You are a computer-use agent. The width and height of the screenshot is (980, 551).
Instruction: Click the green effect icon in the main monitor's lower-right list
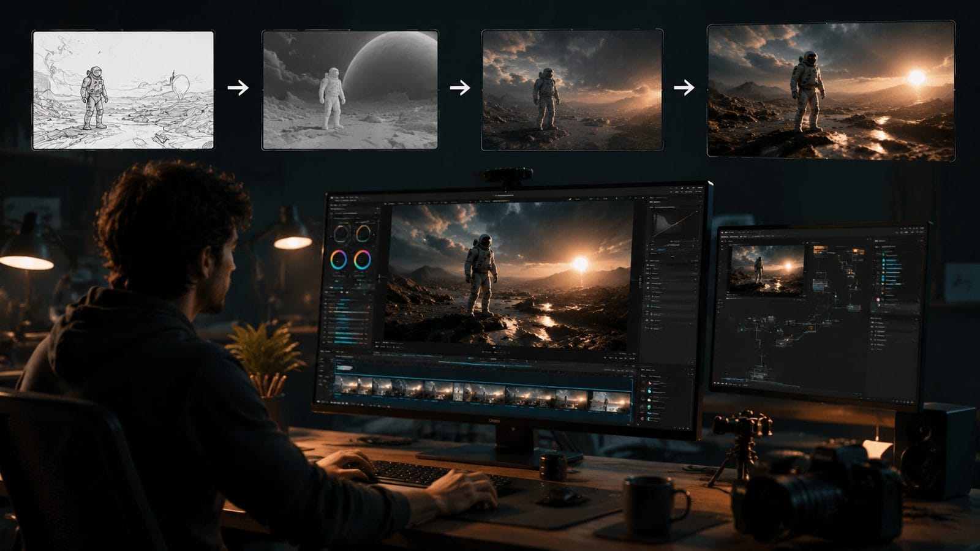click(x=650, y=407)
